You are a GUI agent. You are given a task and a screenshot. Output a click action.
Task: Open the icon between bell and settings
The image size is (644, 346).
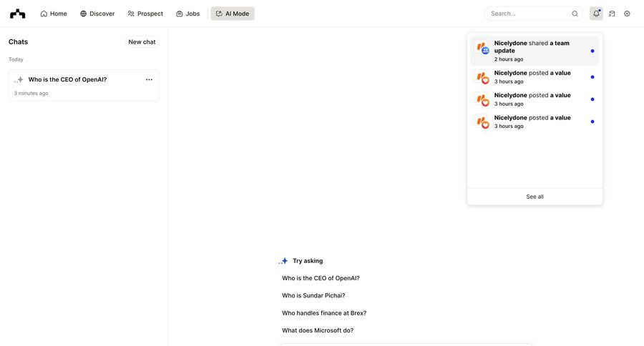612,14
